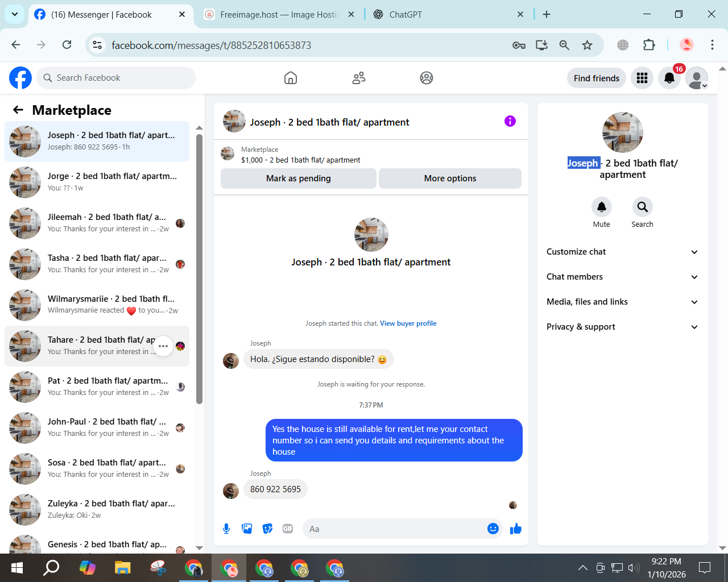Open taskbar clock showing 9:22 PM

point(667,568)
